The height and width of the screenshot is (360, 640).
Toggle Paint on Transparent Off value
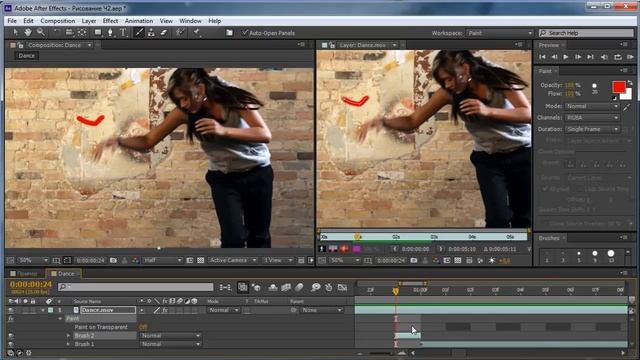coord(143,327)
